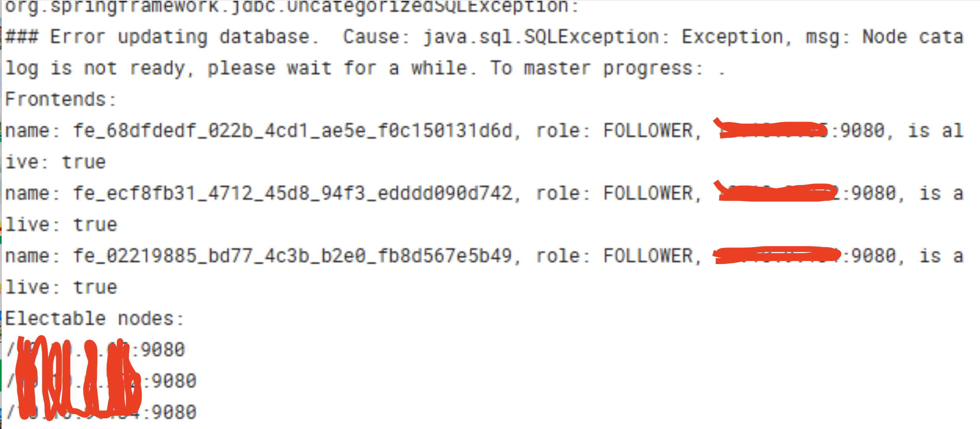Click the "To master progress" text
Viewport: 980px width, 429px height.
tap(595, 68)
